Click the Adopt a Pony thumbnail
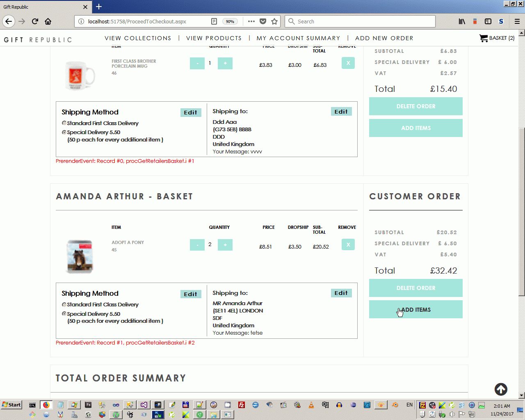The image size is (525, 420). click(x=80, y=257)
